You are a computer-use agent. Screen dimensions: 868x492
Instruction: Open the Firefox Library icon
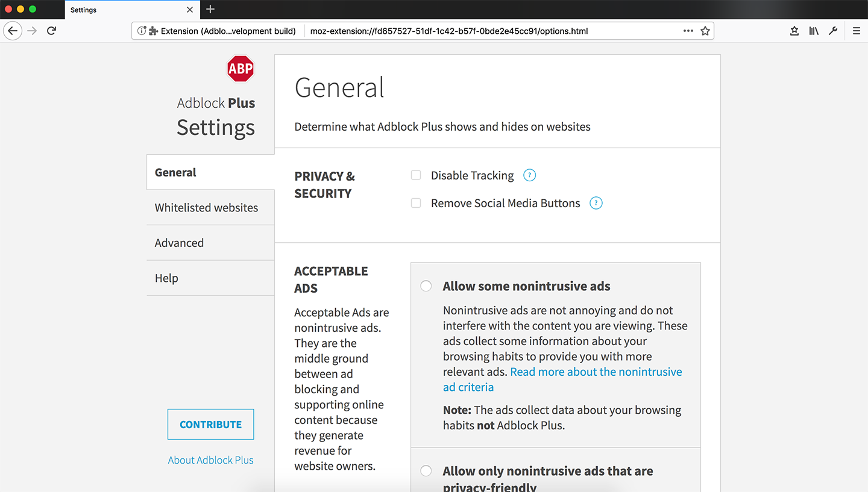pos(814,31)
